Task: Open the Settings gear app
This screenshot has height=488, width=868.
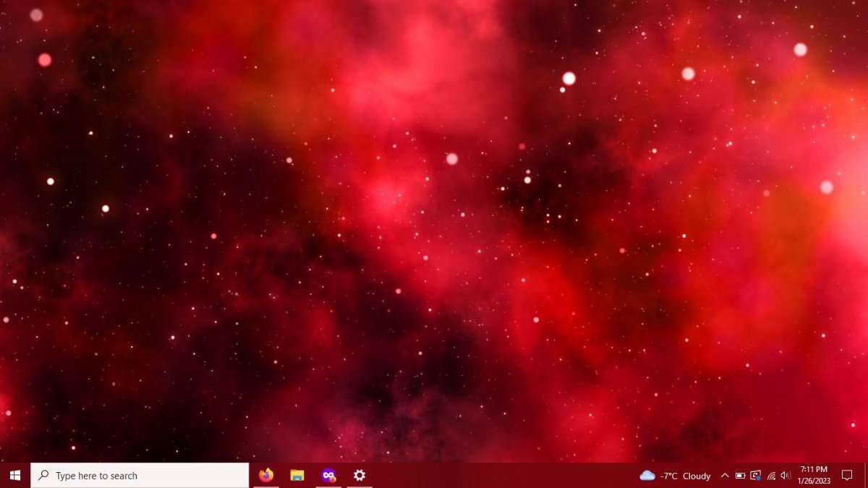Action: [359, 475]
